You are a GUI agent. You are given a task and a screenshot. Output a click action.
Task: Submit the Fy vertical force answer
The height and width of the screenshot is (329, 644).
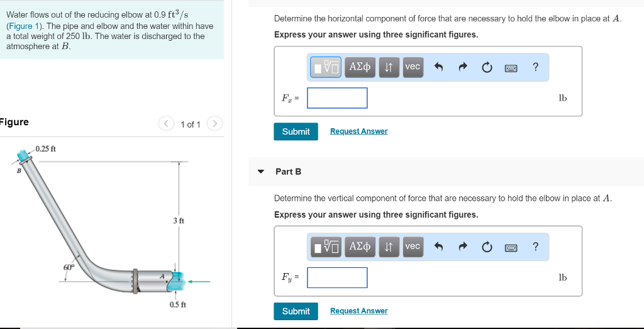click(296, 311)
